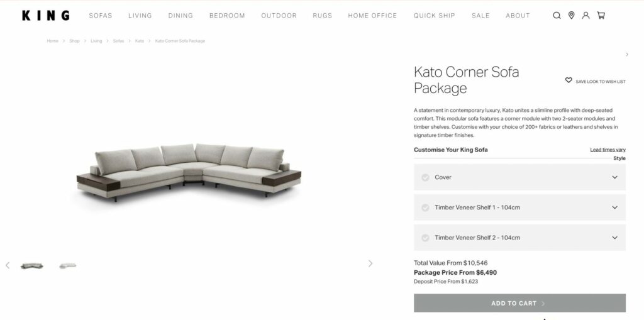This screenshot has height=320, width=644.
Task: Open the store locator pin icon
Action: [x=571, y=16]
